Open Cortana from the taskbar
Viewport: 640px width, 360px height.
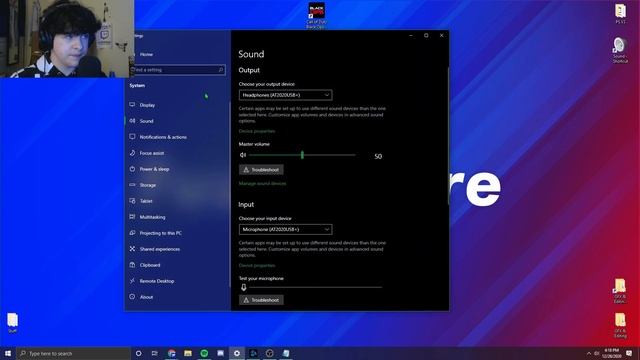(x=138, y=353)
